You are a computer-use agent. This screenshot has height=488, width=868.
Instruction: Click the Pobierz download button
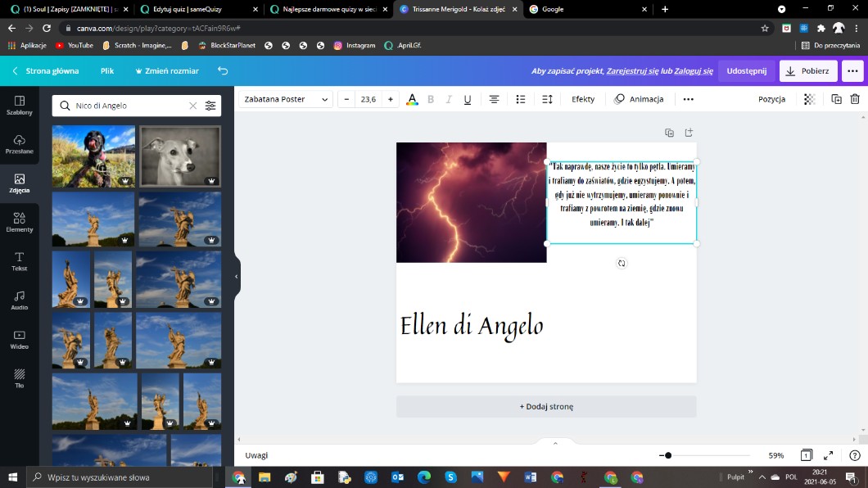tap(807, 71)
